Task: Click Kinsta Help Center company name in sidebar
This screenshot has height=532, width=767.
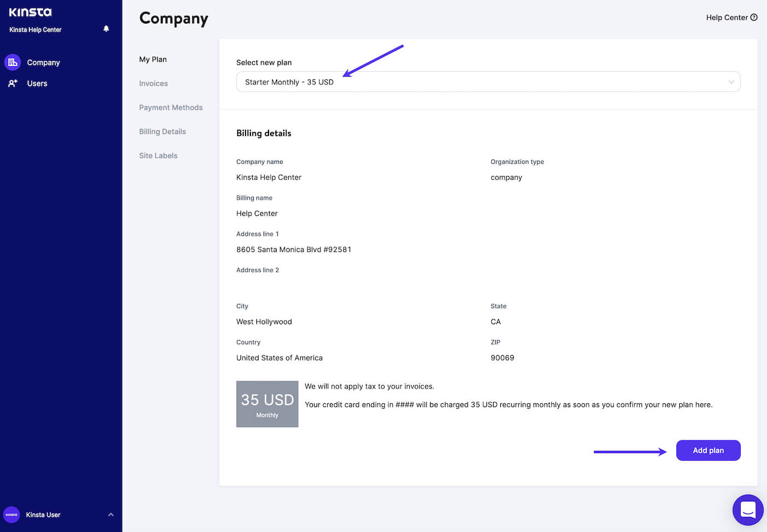Action: (36, 30)
